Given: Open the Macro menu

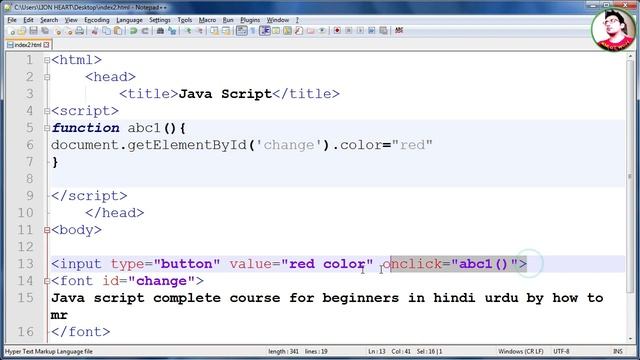Looking at the screenshot, I should point(207,20).
